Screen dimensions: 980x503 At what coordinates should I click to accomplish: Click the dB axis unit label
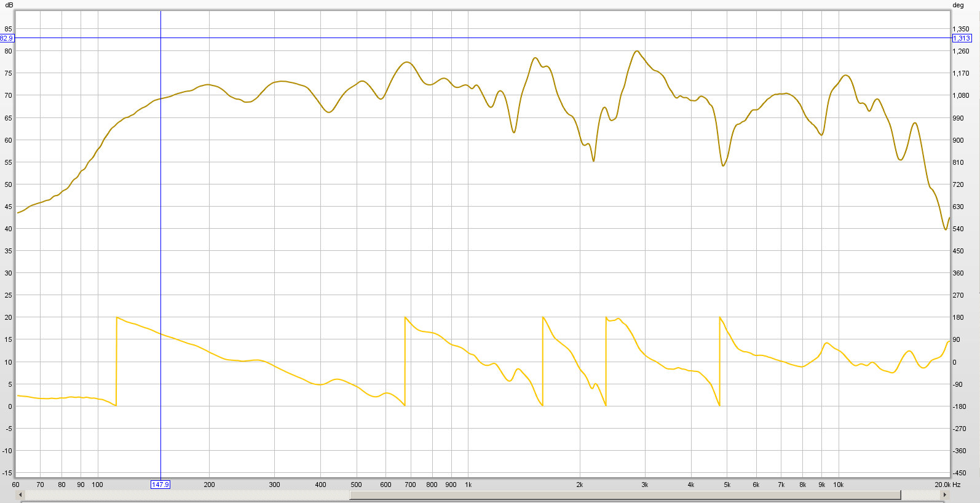click(9, 5)
